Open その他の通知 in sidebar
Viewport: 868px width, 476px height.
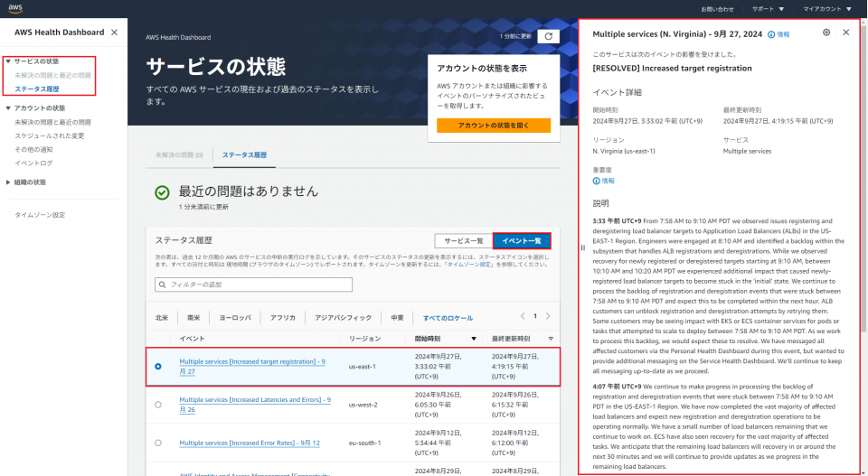tap(33, 150)
